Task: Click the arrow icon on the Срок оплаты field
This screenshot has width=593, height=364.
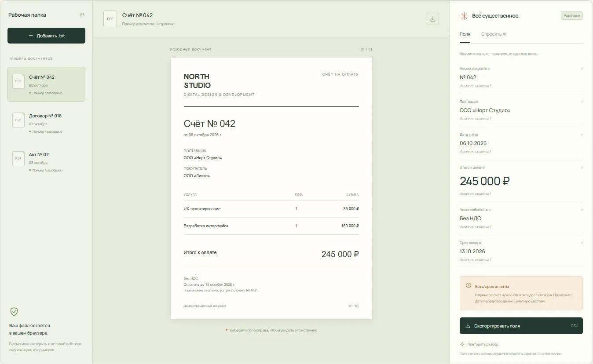Action: point(581,243)
